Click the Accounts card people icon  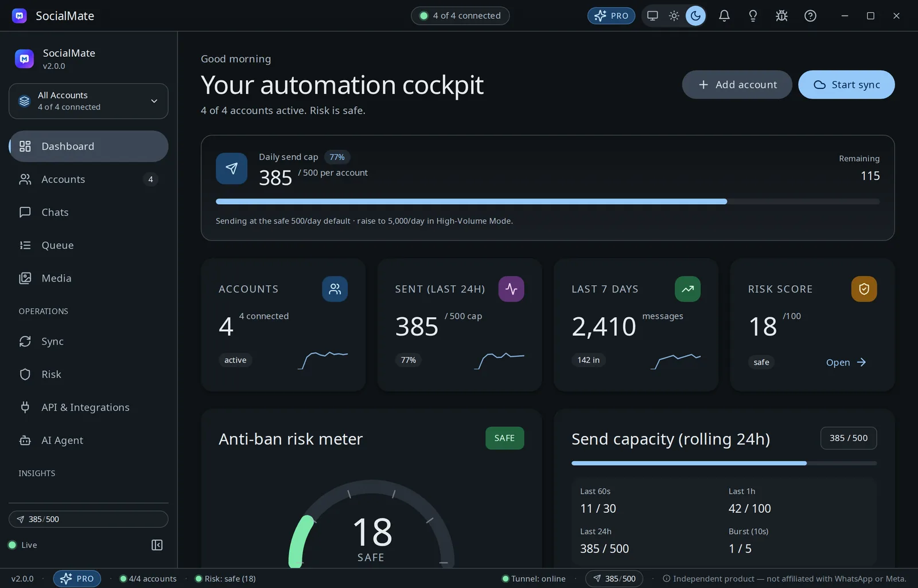coord(334,289)
